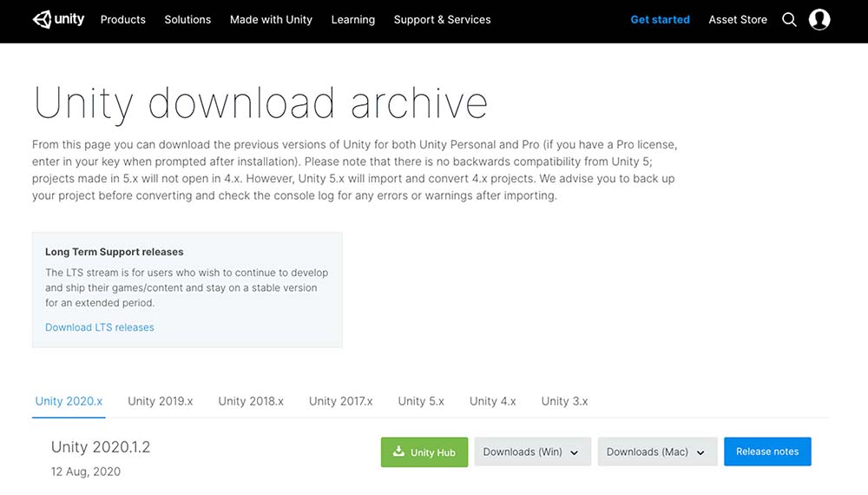This screenshot has height=495, width=868.
Task: Open the Learning menu
Action: pos(353,20)
